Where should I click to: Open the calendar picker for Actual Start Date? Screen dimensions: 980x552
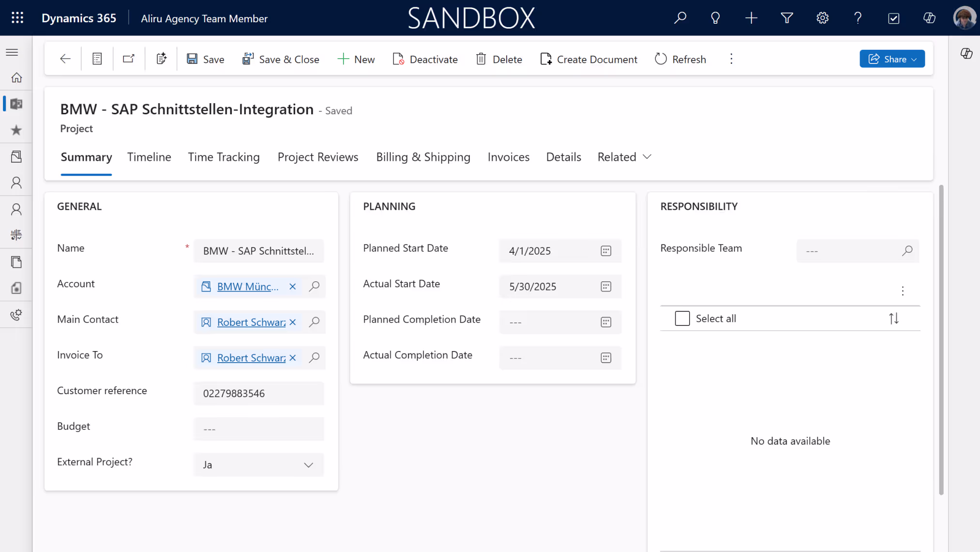coord(606,287)
